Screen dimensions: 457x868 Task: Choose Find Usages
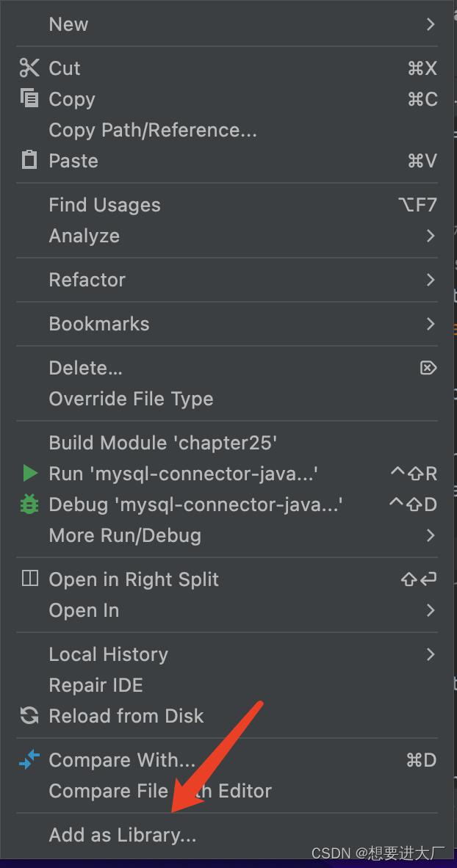pyautogui.click(x=104, y=205)
